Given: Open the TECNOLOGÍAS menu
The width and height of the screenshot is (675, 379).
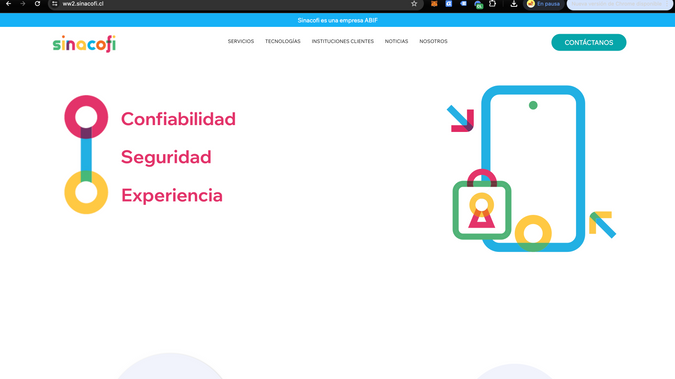Looking at the screenshot, I should 283,41.
